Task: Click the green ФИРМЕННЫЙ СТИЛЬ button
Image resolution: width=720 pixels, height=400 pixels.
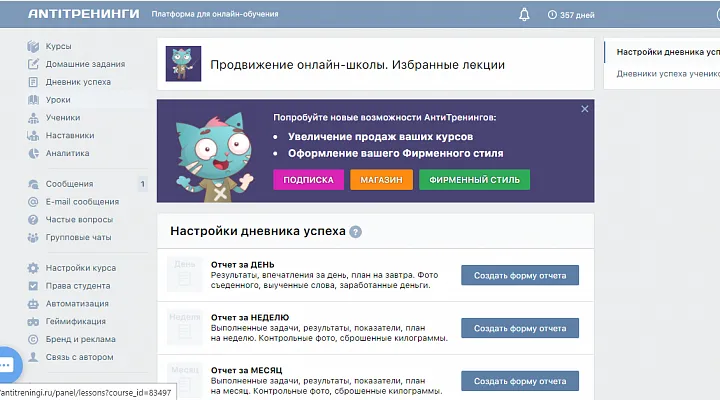Action: pos(474,180)
